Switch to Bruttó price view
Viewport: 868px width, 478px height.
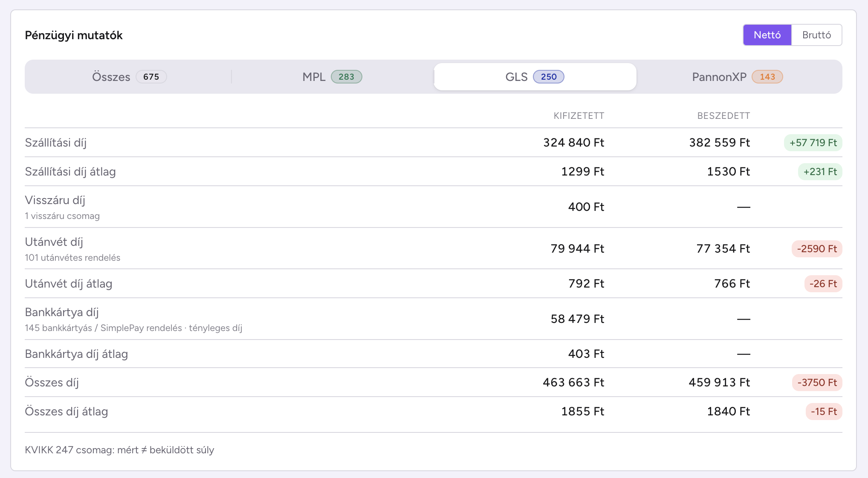816,35
